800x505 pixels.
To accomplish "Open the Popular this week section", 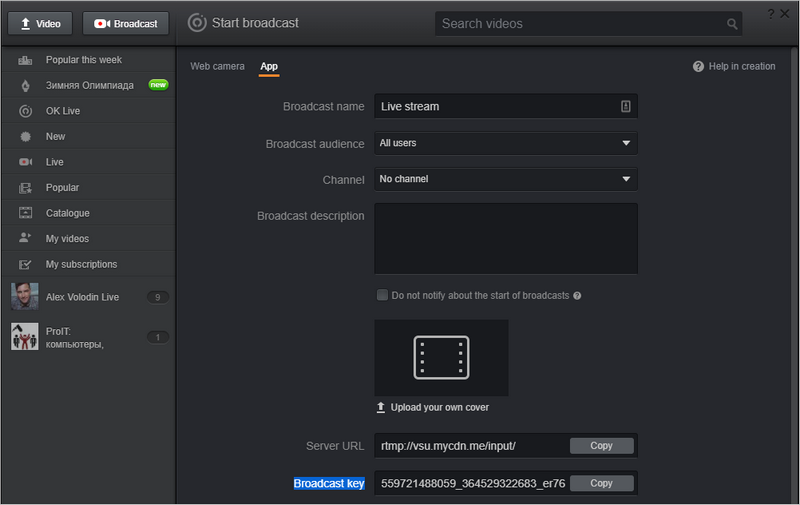I will tap(83, 60).
